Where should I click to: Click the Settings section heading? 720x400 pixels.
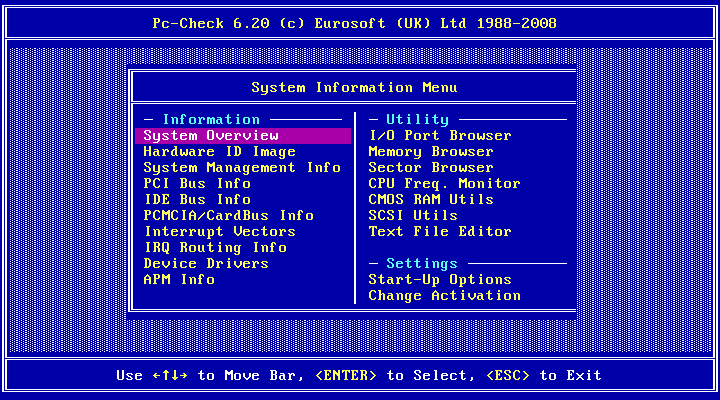click(x=422, y=264)
